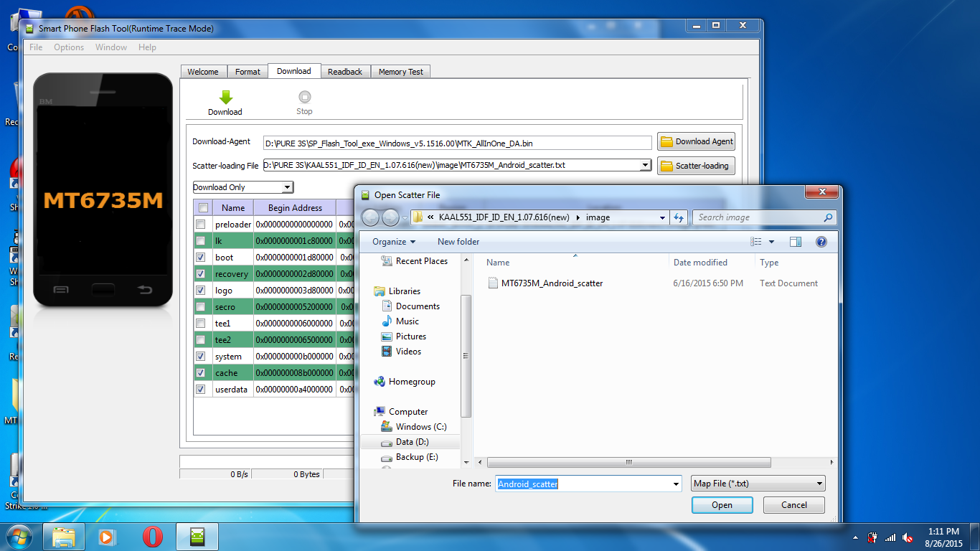Screen dimensions: 980x551
Task: Switch to the Format tab
Action: coord(248,72)
